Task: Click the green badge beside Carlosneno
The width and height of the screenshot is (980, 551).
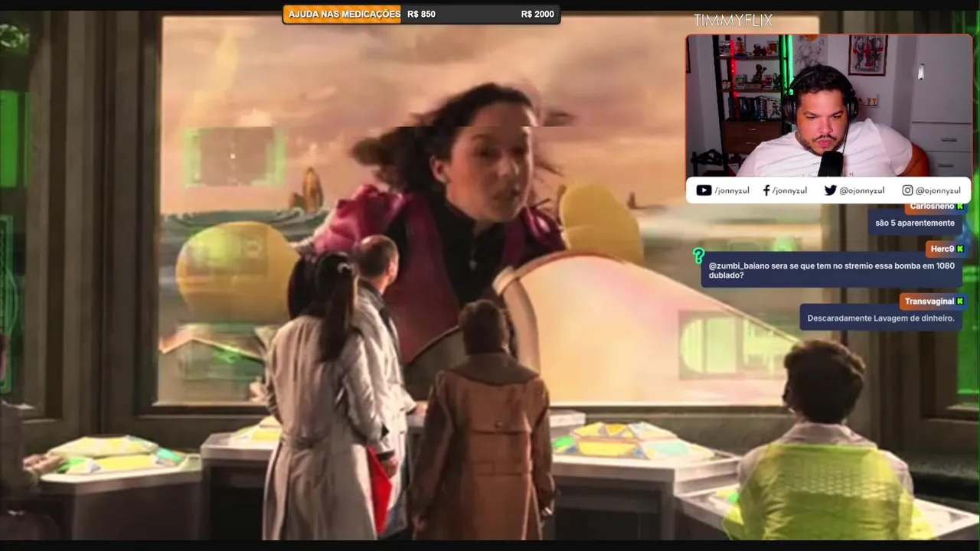Action: pos(961,207)
